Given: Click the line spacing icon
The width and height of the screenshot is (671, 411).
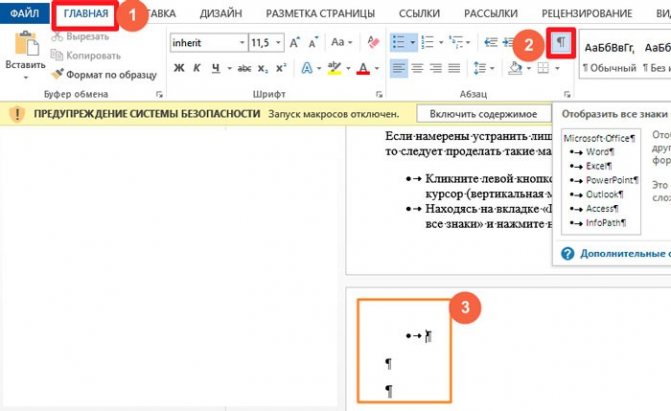Looking at the screenshot, I should pos(480,68).
